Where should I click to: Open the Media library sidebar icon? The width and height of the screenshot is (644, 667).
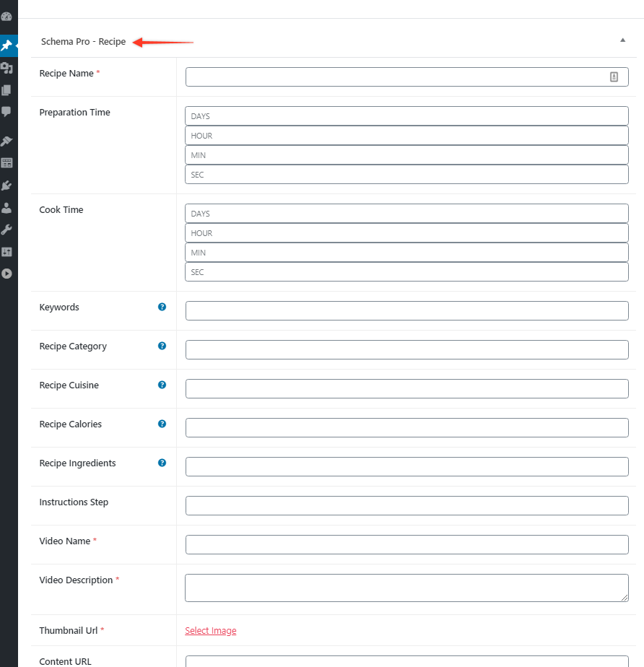click(x=6, y=68)
